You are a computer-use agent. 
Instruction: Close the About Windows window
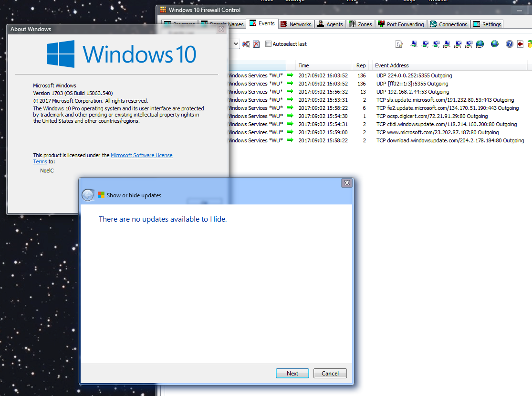221,29
